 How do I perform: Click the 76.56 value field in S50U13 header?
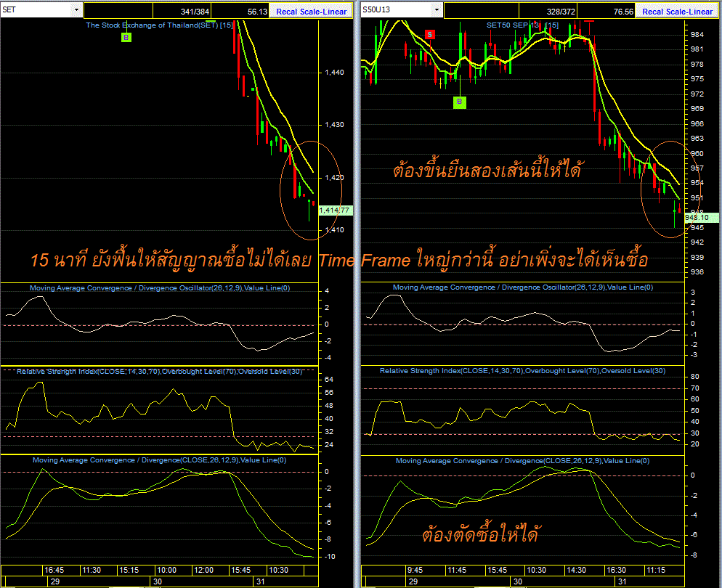[x=607, y=12]
